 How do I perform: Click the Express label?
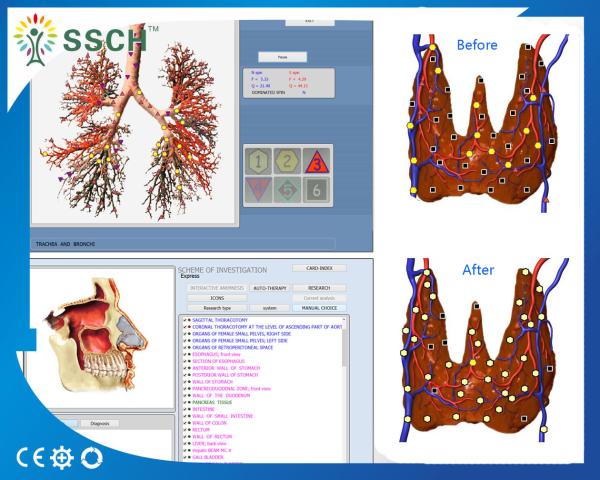coord(190,276)
